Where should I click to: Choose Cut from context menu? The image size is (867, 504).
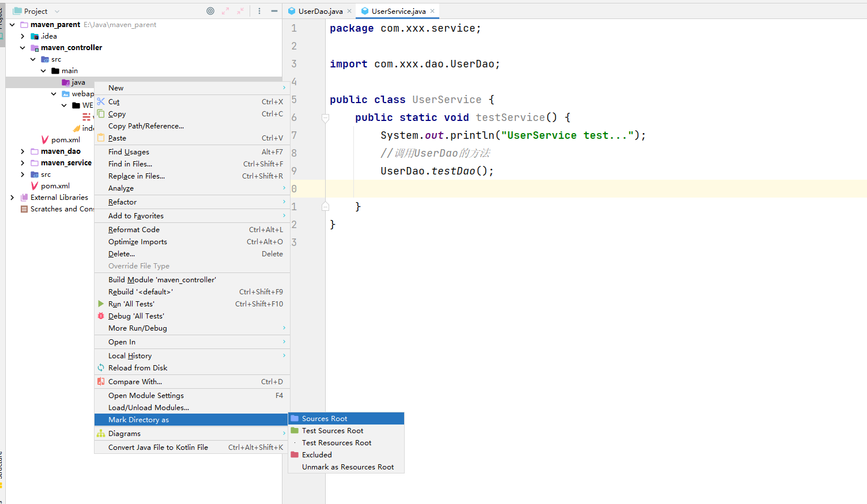pos(192,102)
